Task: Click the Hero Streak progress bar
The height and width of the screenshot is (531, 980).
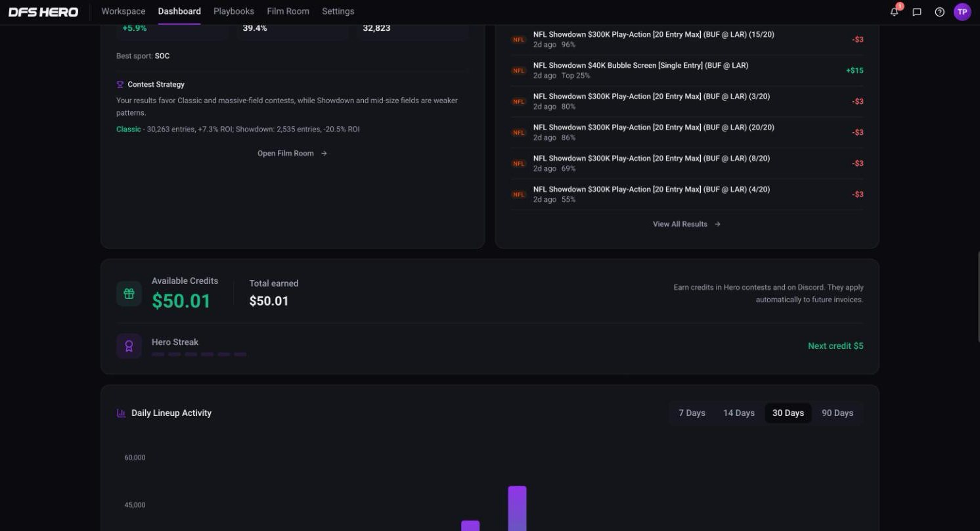Action: (199, 355)
